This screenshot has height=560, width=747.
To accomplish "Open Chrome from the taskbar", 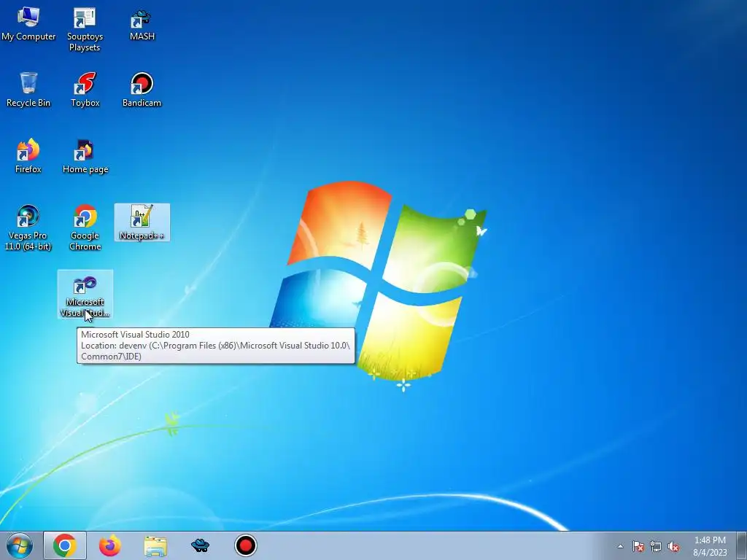I will 65,545.
